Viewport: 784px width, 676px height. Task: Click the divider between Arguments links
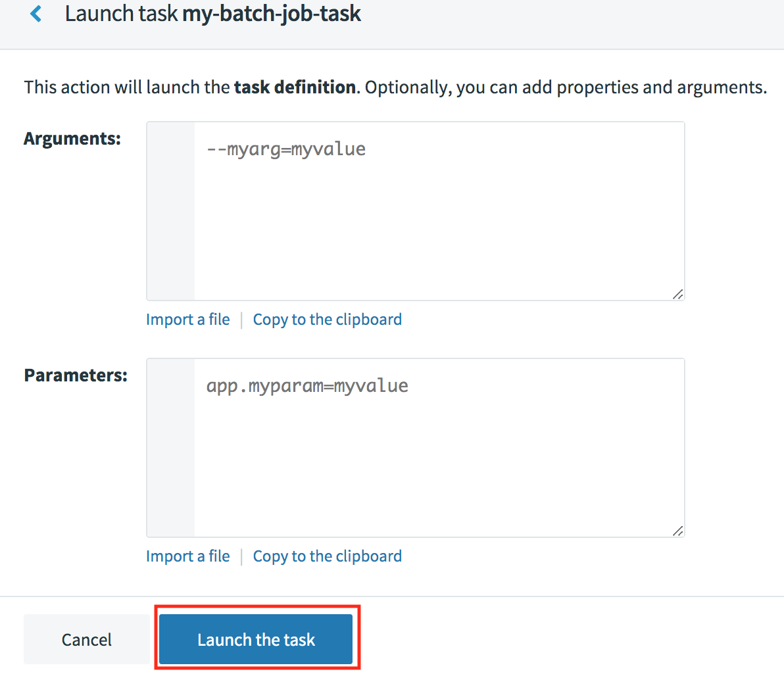pyautogui.click(x=241, y=320)
